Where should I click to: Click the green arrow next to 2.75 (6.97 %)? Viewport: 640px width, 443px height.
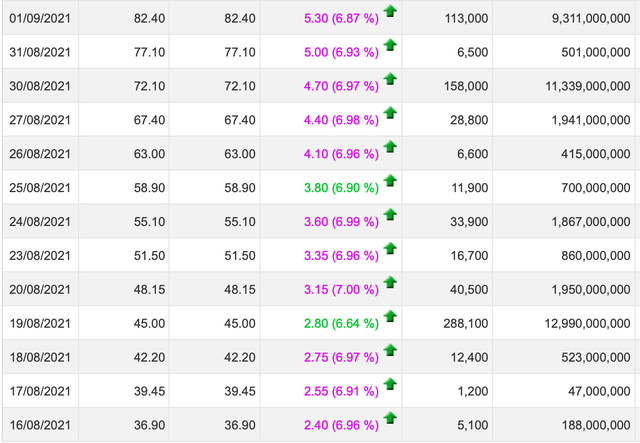click(390, 351)
